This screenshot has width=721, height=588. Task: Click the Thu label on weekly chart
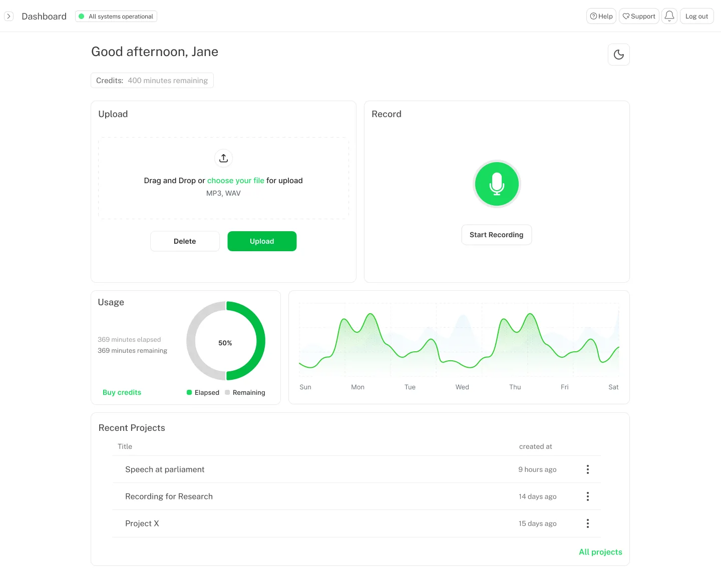(515, 387)
